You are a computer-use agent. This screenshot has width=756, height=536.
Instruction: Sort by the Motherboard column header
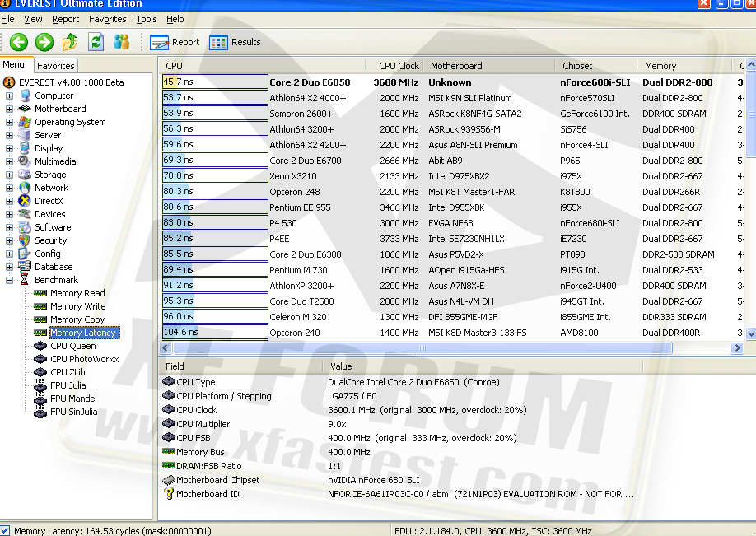[x=489, y=66]
